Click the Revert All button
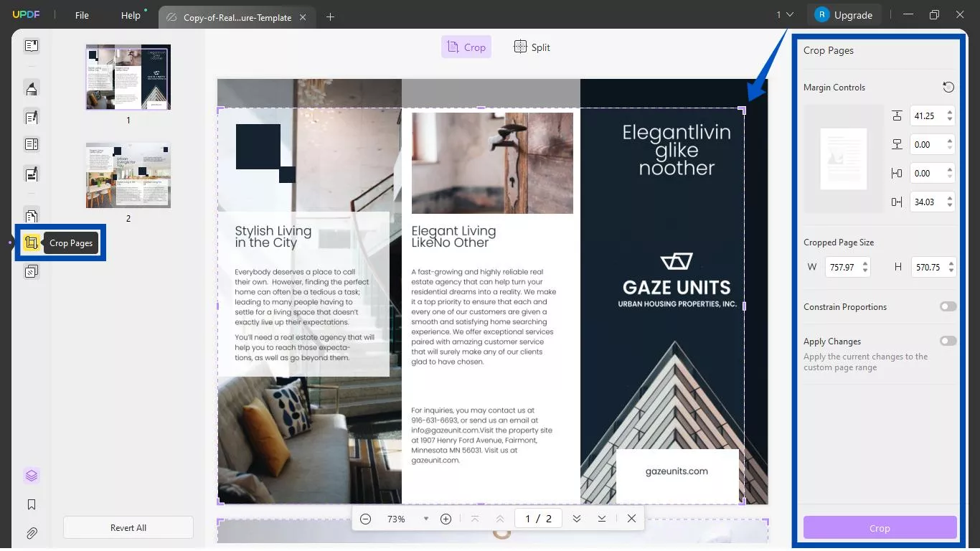This screenshot has width=980, height=551. point(128,527)
